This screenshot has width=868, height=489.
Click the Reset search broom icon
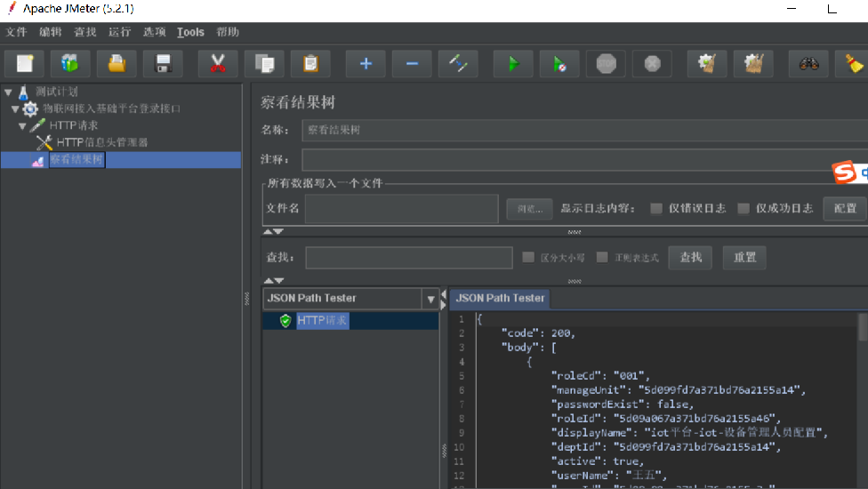[854, 64]
